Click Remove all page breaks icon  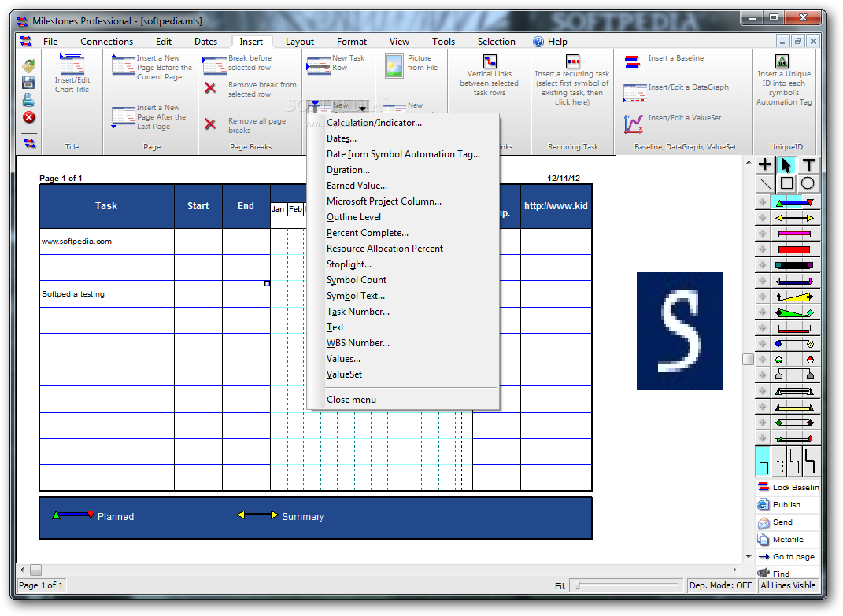[x=210, y=124]
